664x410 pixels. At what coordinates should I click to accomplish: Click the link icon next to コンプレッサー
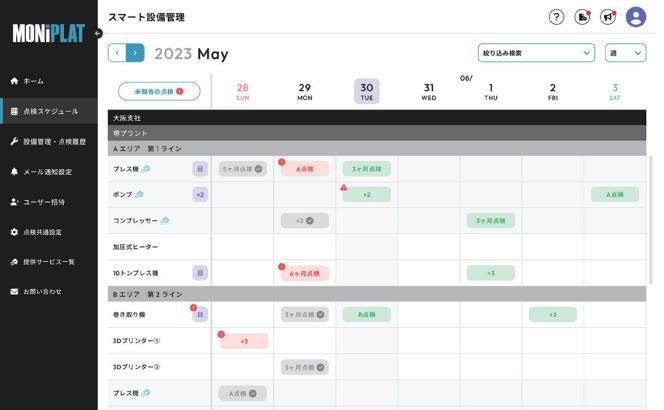click(x=165, y=220)
